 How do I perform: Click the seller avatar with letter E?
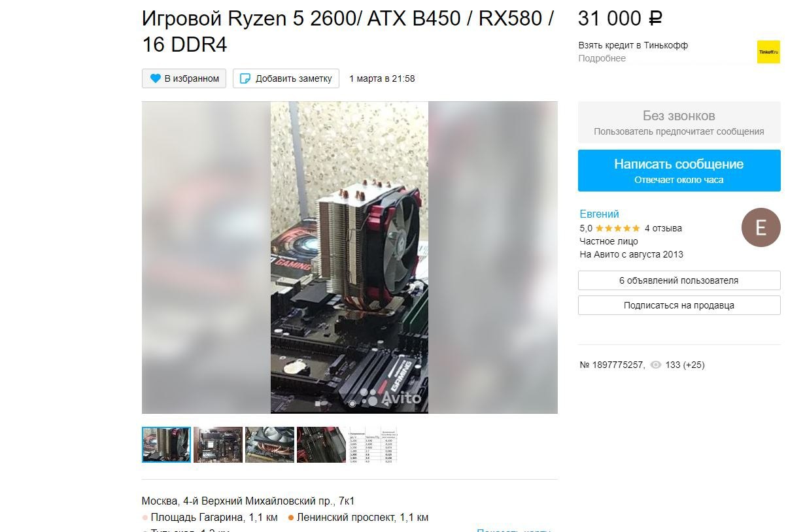pyautogui.click(x=760, y=227)
